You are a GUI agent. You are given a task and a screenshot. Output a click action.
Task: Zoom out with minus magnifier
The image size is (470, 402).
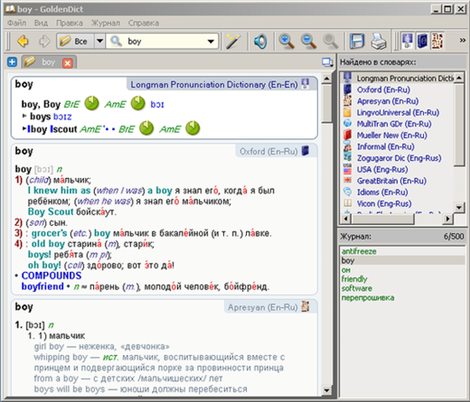(x=309, y=41)
